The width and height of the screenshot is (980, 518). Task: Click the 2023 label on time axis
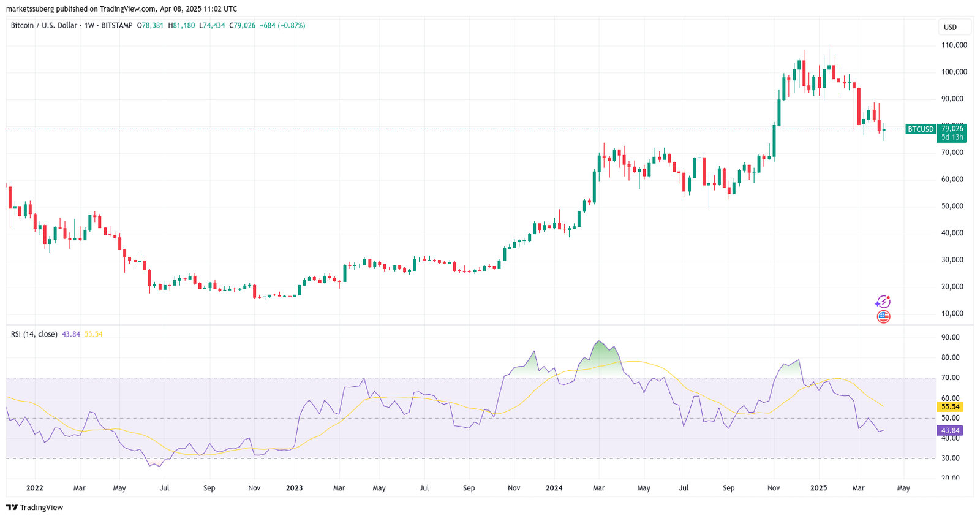point(294,488)
